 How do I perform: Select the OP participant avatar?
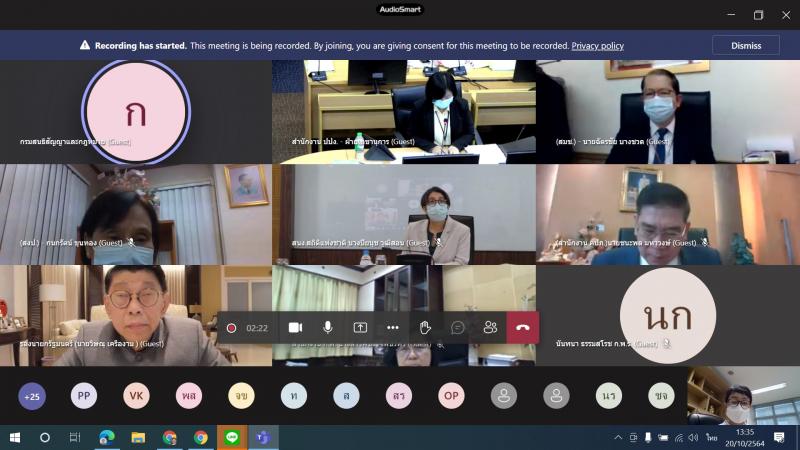tap(451, 395)
